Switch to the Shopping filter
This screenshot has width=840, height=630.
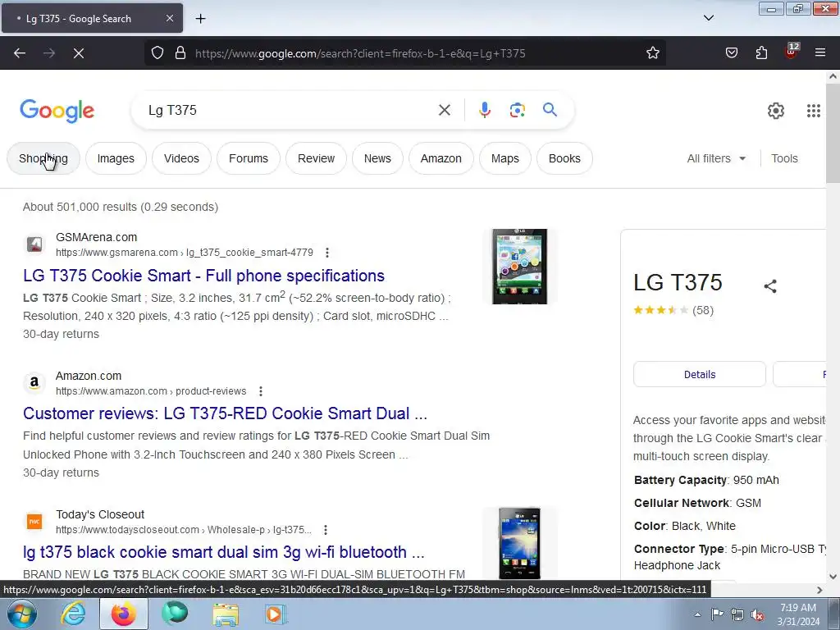click(43, 158)
